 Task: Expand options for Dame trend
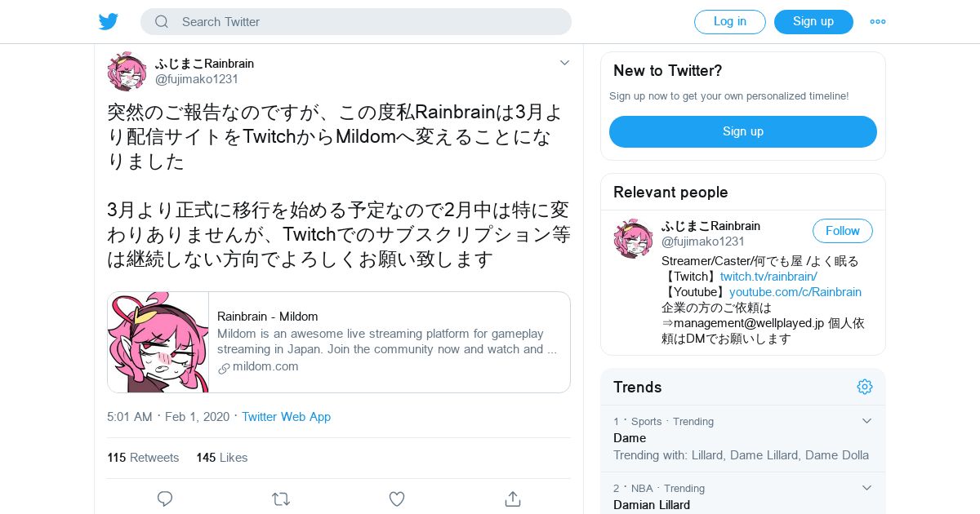tap(866, 421)
